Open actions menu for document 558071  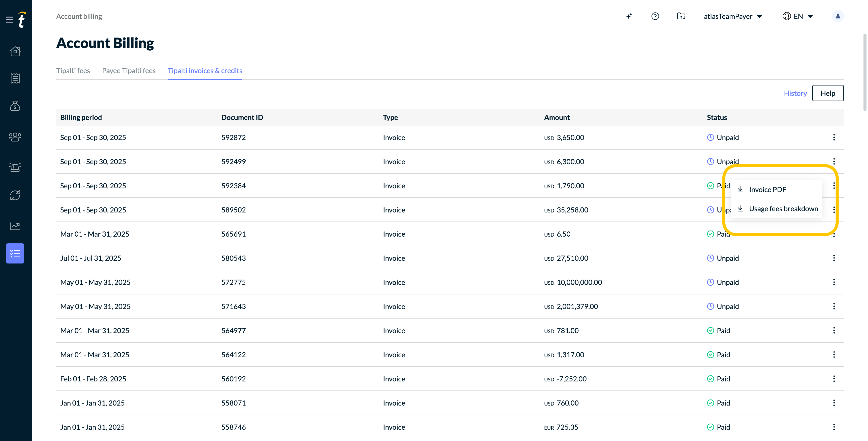tap(834, 403)
